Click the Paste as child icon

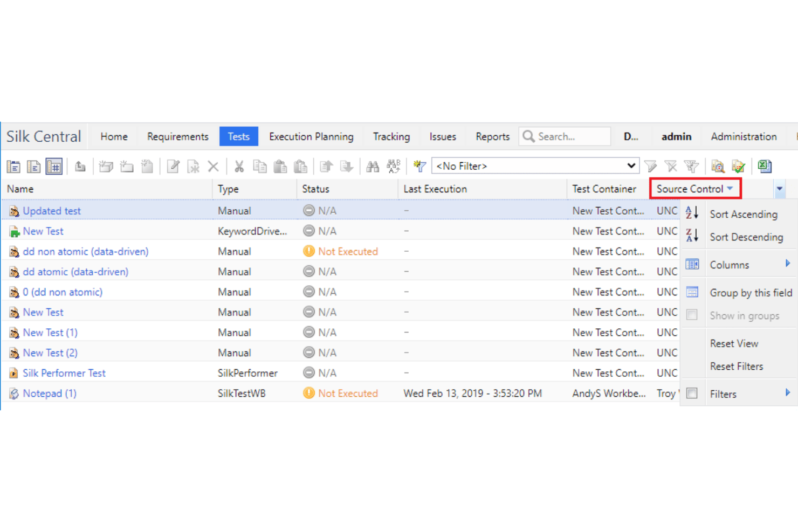point(300,167)
